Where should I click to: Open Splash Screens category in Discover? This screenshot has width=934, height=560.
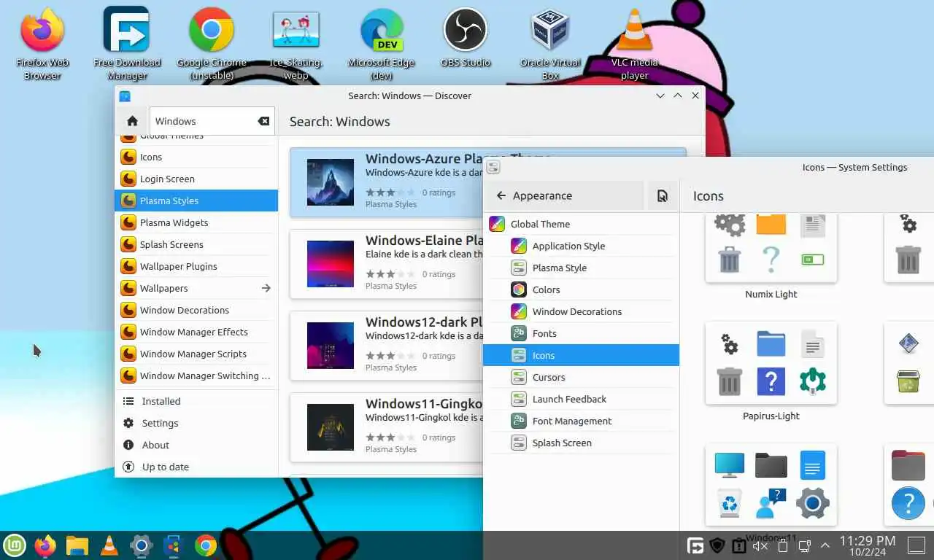196,244
